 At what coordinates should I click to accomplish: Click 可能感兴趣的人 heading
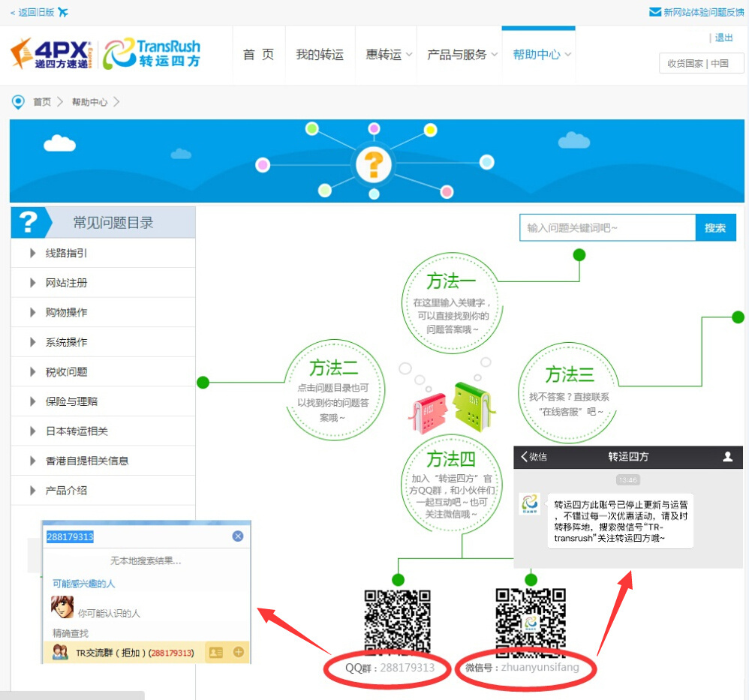point(83,584)
